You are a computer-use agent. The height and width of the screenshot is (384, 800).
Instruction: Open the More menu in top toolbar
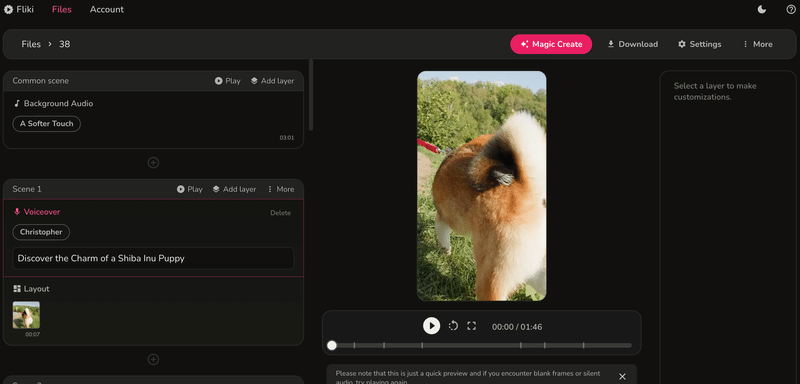click(x=757, y=44)
